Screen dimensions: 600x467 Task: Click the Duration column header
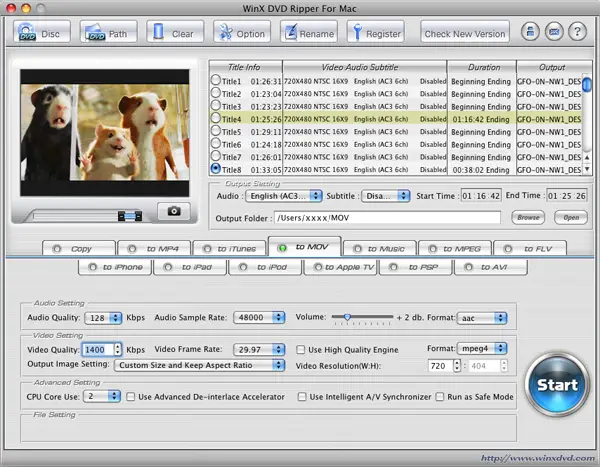click(x=482, y=67)
